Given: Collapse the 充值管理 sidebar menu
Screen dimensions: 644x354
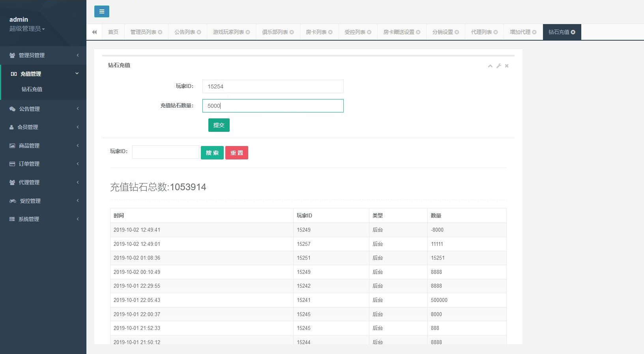Looking at the screenshot, I should coord(43,74).
